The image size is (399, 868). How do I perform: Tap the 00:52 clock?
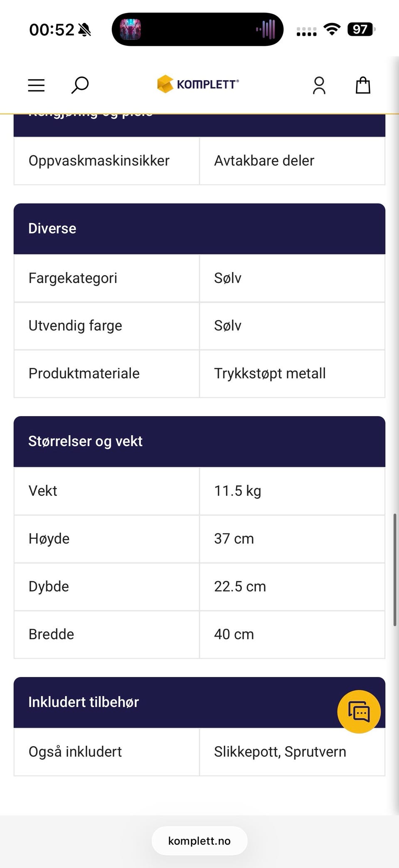52,30
